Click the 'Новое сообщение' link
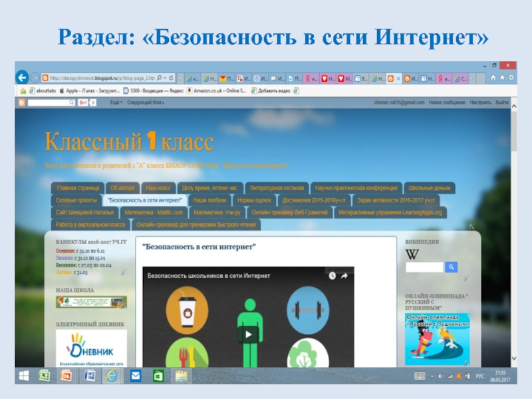The height and width of the screenshot is (399, 532). pyautogui.click(x=447, y=102)
